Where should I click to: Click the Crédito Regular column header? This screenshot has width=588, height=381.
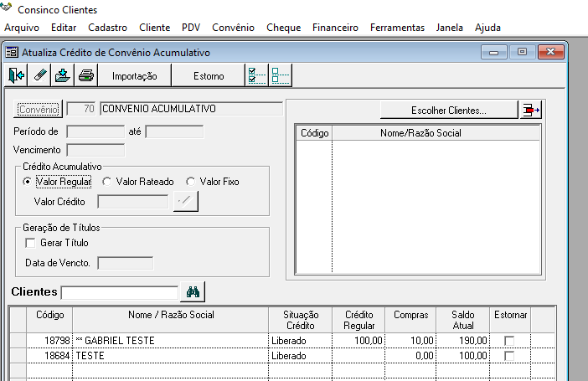(358, 320)
